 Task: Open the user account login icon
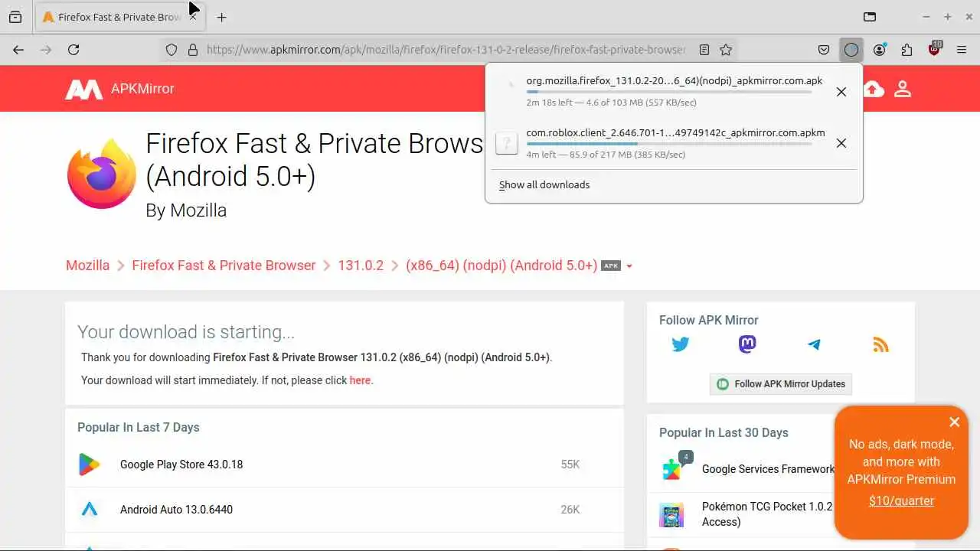pyautogui.click(x=903, y=89)
